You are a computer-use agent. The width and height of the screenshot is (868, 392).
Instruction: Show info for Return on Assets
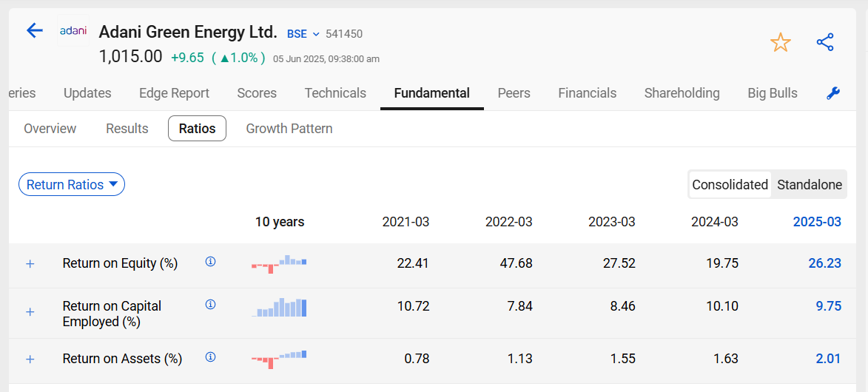coord(210,357)
